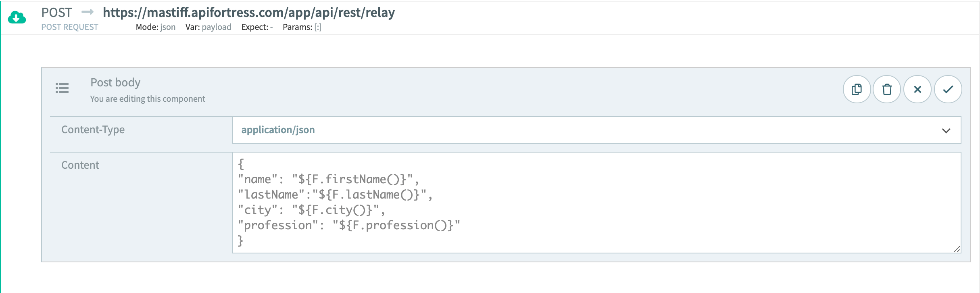This screenshot has height=293, width=980.
Task: Click the Post body component header
Action: tap(115, 82)
